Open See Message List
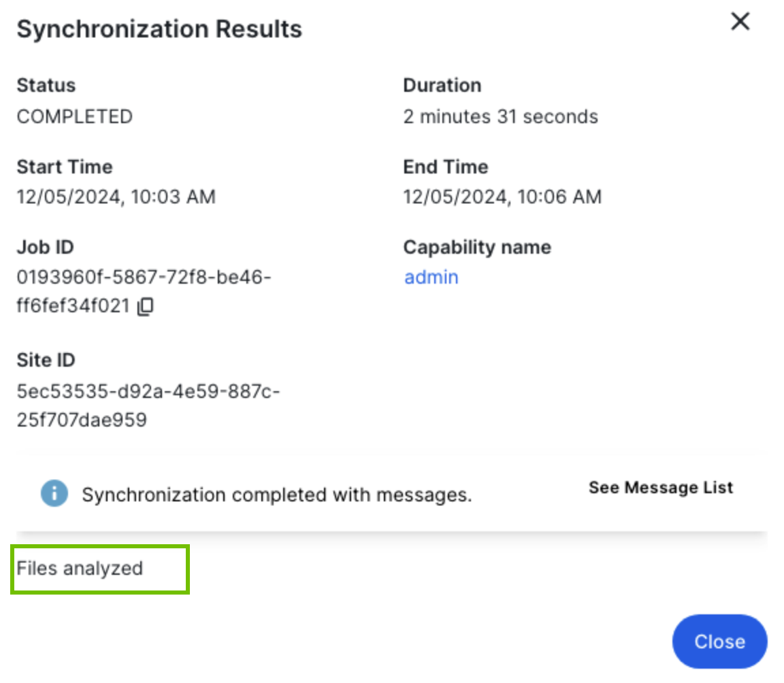This screenshot has height=683, width=784. (x=660, y=488)
